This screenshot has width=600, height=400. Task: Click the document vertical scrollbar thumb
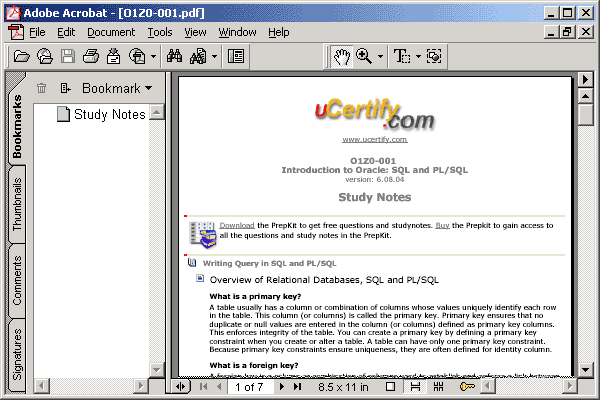(585, 115)
